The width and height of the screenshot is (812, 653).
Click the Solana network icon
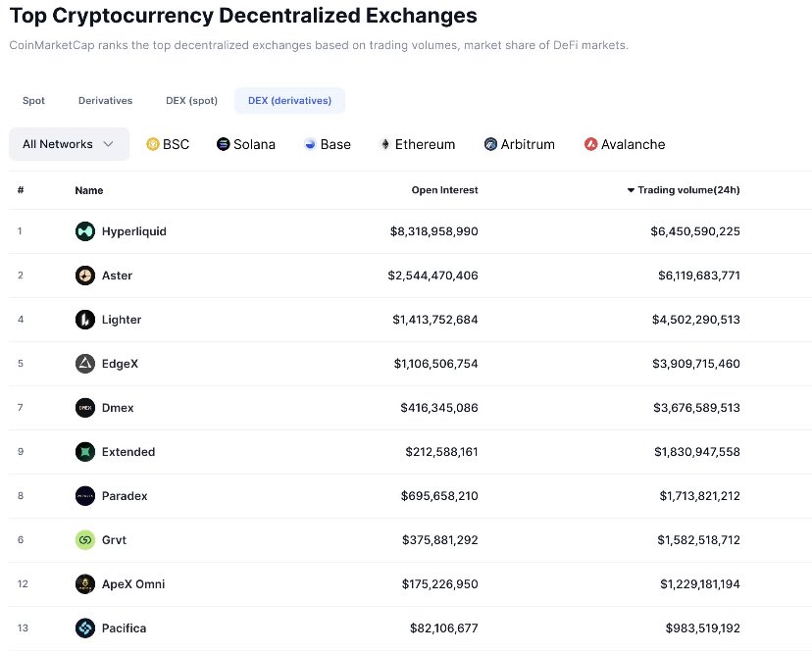[x=224, y=144]
